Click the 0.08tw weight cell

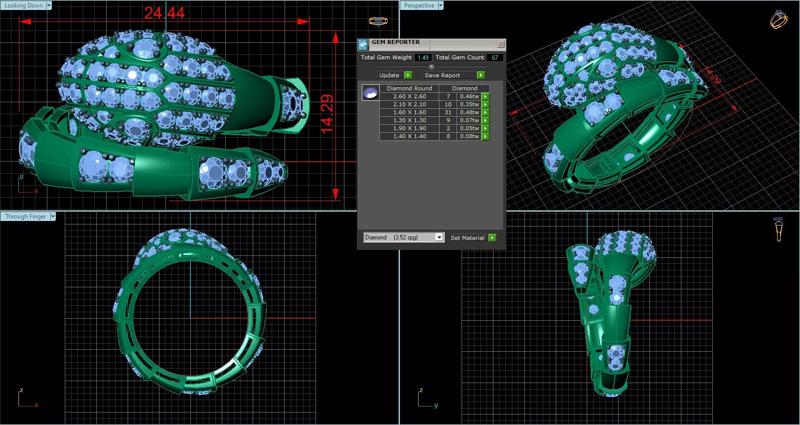(469, 137)
